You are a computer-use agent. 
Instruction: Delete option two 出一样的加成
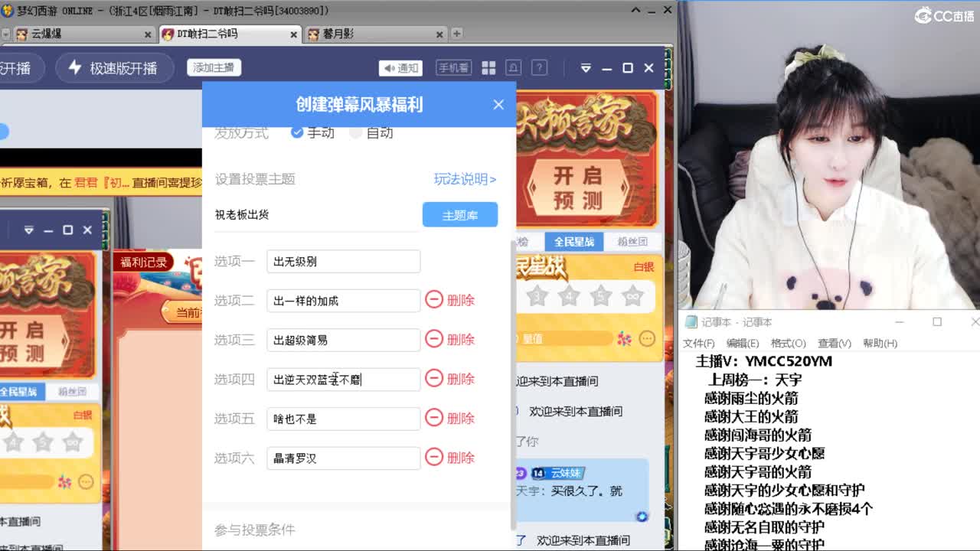coord(450,300)
